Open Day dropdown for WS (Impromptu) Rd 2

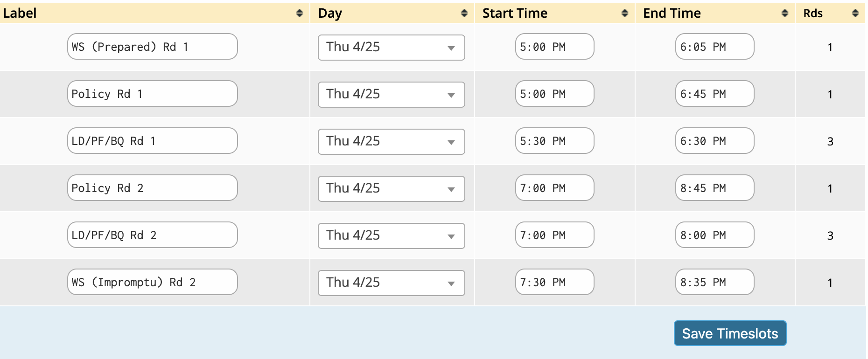pyautogui.click(x=391, y=283)
